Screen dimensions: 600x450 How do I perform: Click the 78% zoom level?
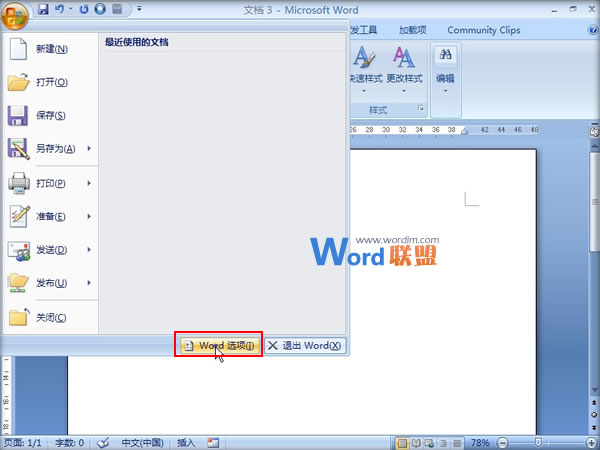(x=480, y=443)
